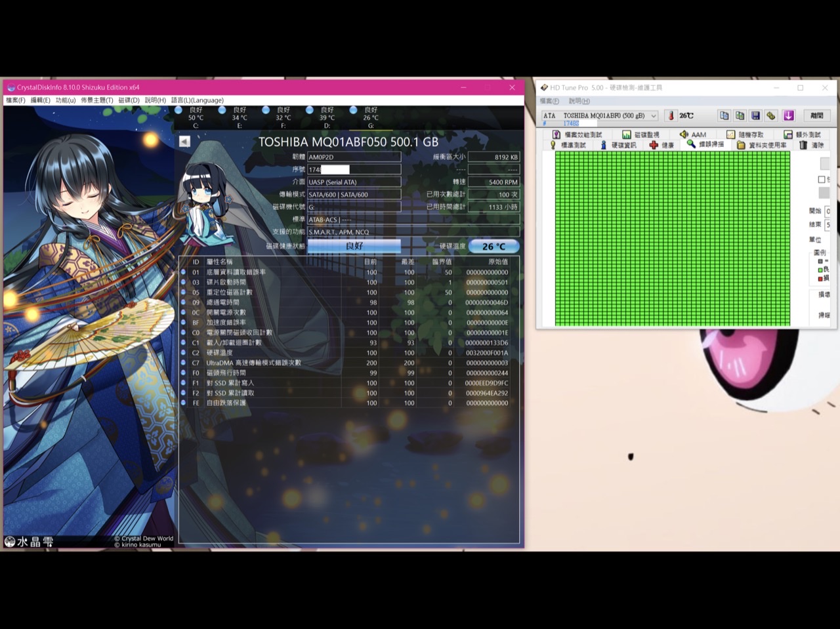Select C7 UltraDMA error count row

point(348,363)
